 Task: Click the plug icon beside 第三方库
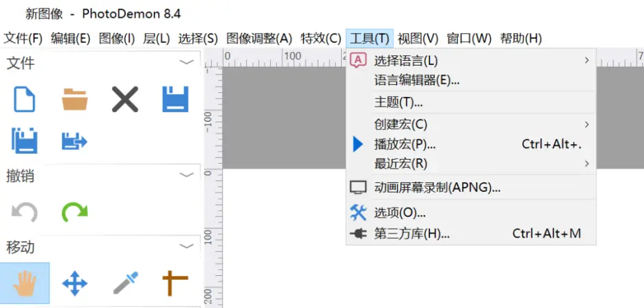tap(358, 234)
